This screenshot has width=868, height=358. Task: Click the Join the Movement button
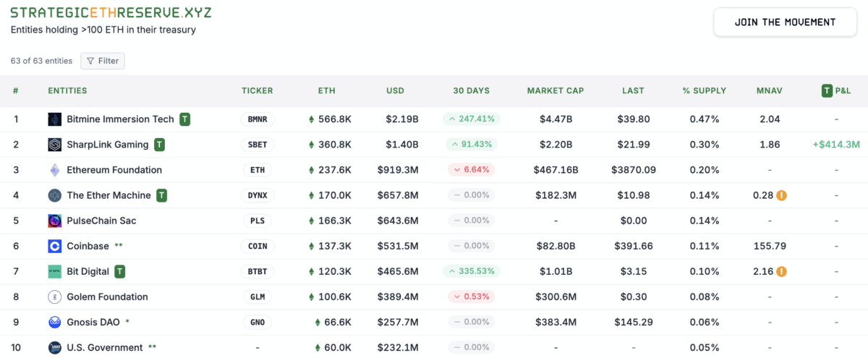point(785,22)
